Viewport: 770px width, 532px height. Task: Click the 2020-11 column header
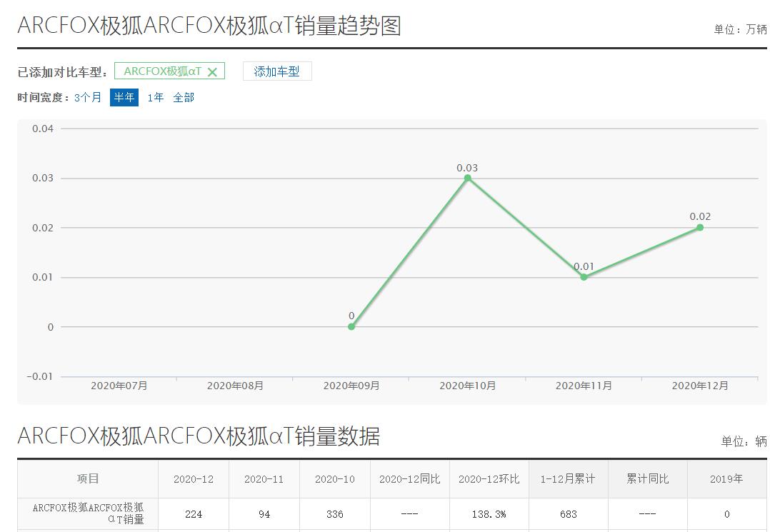click(264, 478)
